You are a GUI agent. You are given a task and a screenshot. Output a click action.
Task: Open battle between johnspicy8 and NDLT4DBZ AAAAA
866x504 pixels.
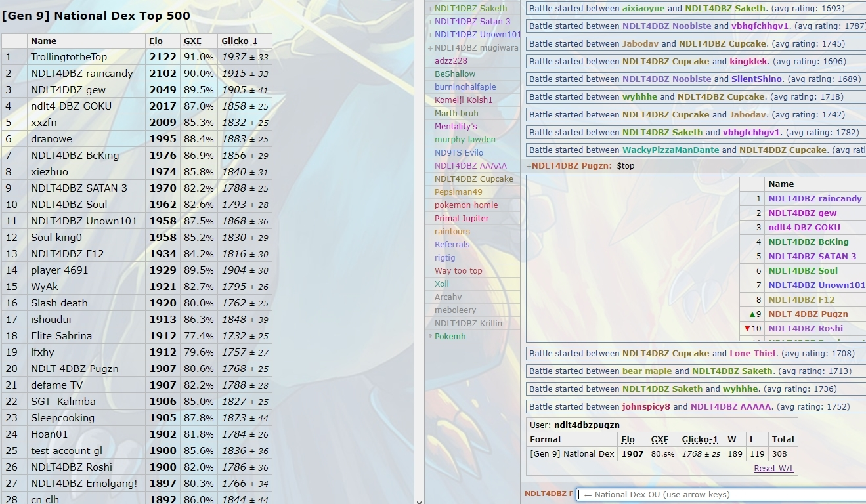point(696,407)
